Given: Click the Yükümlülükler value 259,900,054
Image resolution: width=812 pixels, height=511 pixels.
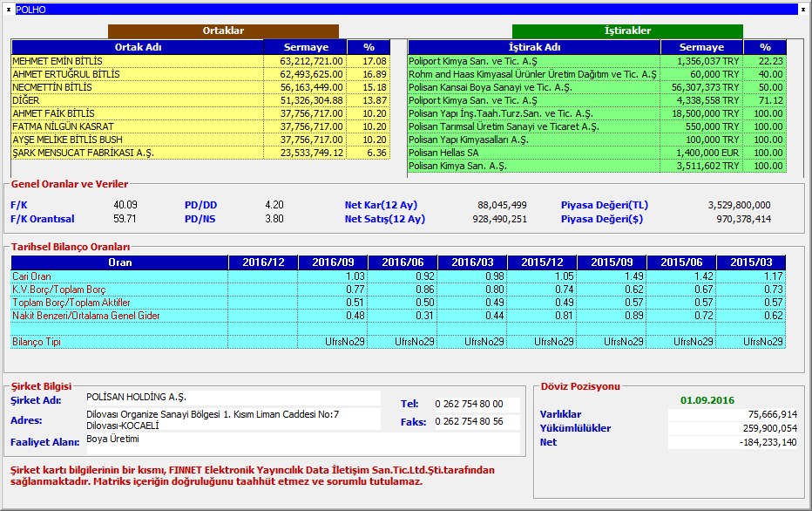Looking at the screenshot, I should [733, 428].
